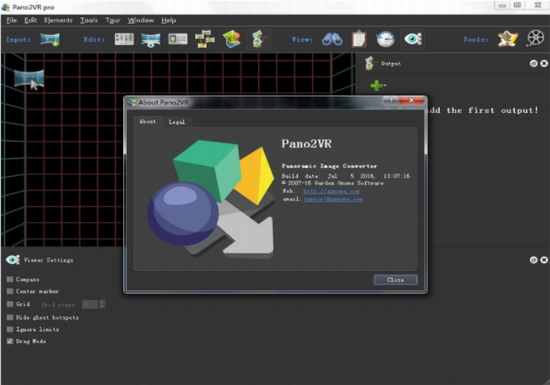Viewport: 550px width, 385px height.
Task: Open the film reel Tools icon
Action: pyautogui.click(x=535, y=39)
